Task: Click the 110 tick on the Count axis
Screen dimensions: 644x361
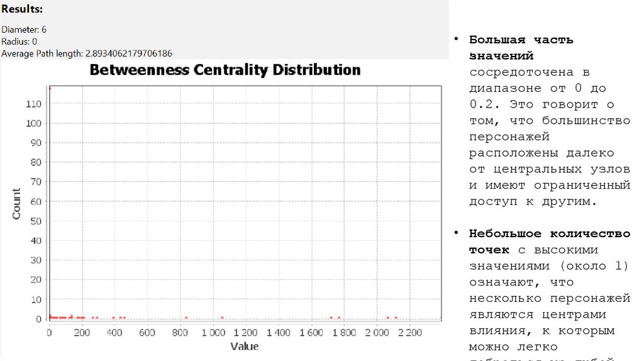Action: [x=34, y=104]
